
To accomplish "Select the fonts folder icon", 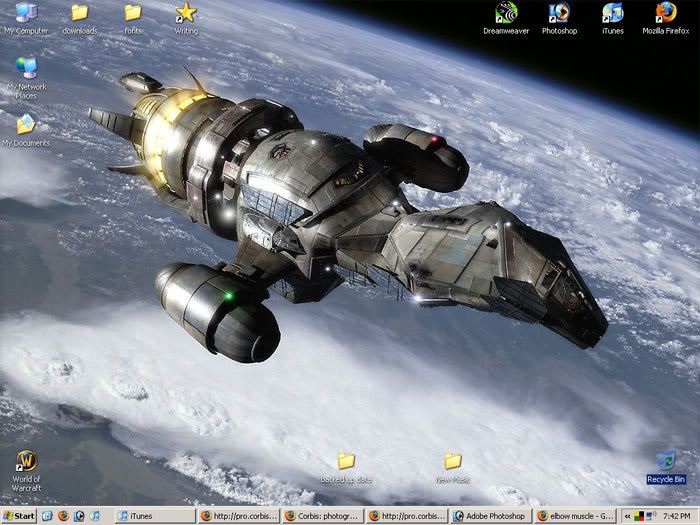I will click(133, 14).
